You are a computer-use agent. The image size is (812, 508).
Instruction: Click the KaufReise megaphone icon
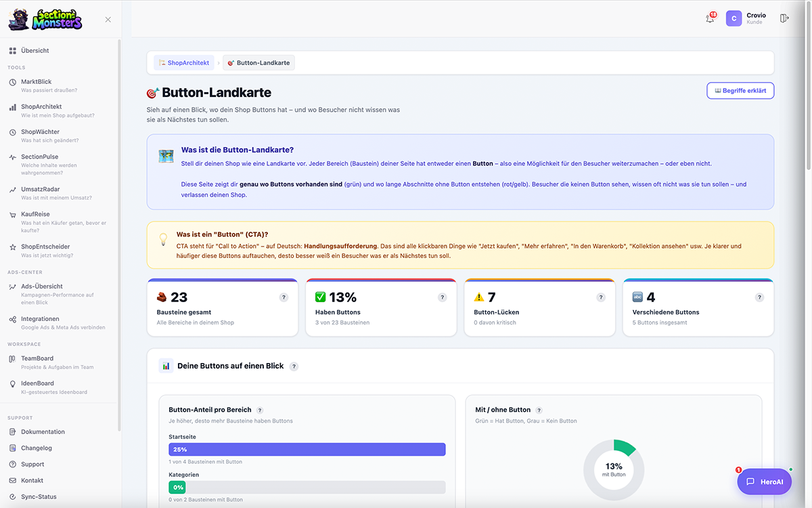(x=13, y=215)
